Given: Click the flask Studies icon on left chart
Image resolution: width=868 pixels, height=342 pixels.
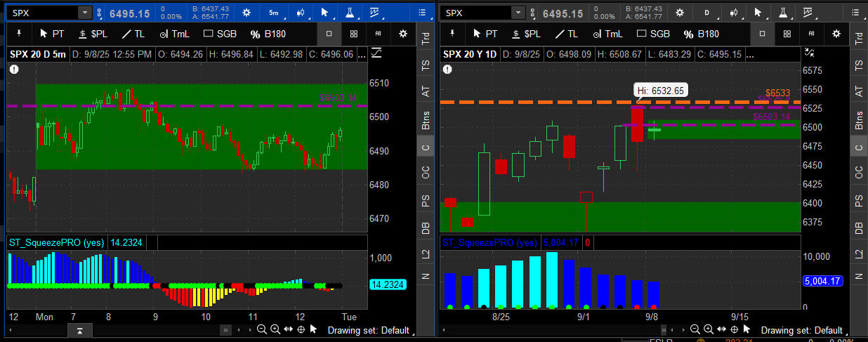Looking at the screenshot, I should [x=348, y=13].
